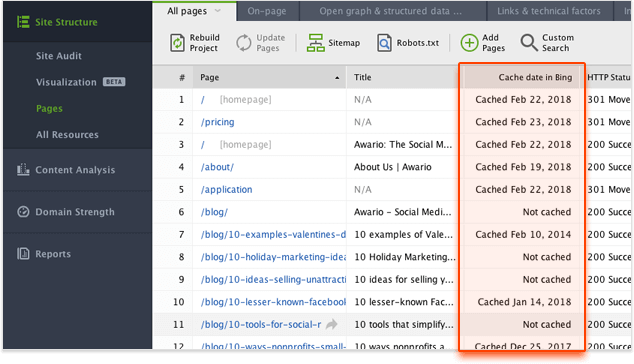The height and width of the screenshot is (364, 634).
Task: Click first homepage '/' link in row 1
Action: [203, 100]
